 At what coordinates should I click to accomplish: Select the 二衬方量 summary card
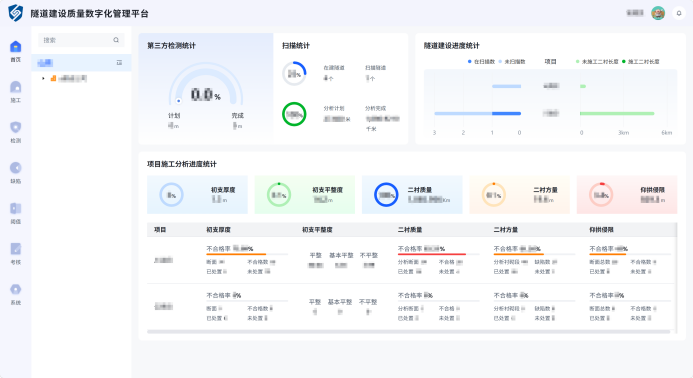click(519, 195)
